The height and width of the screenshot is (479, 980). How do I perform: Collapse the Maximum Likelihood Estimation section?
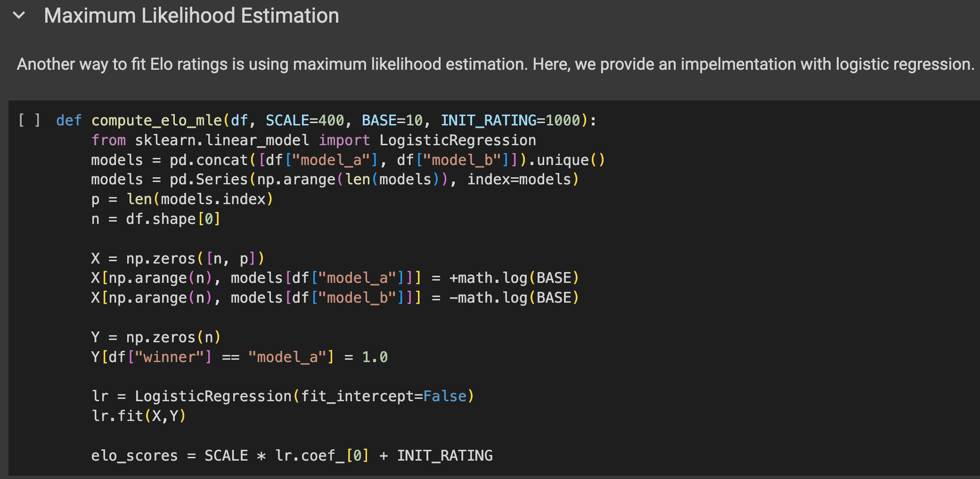[19, 16]
